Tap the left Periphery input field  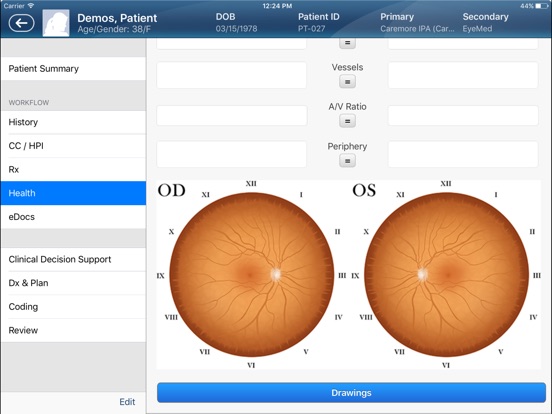pyautogui.click(x=231, y=154)
